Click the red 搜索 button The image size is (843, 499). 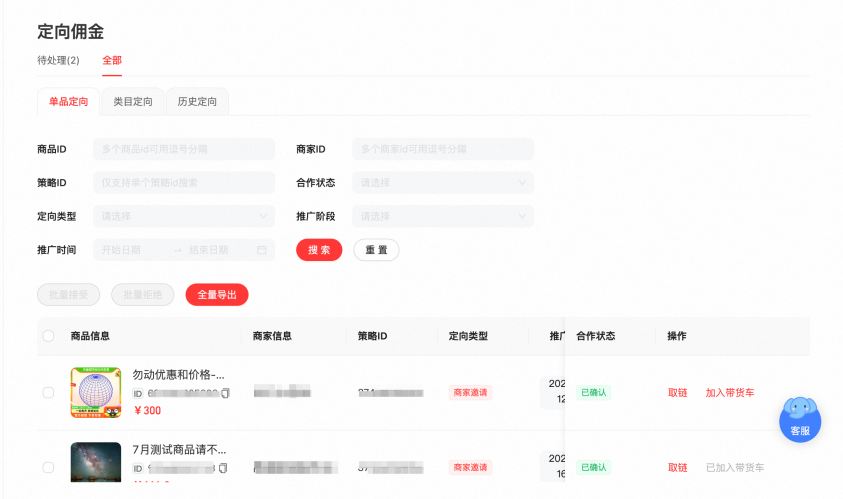tap(319, 250)
